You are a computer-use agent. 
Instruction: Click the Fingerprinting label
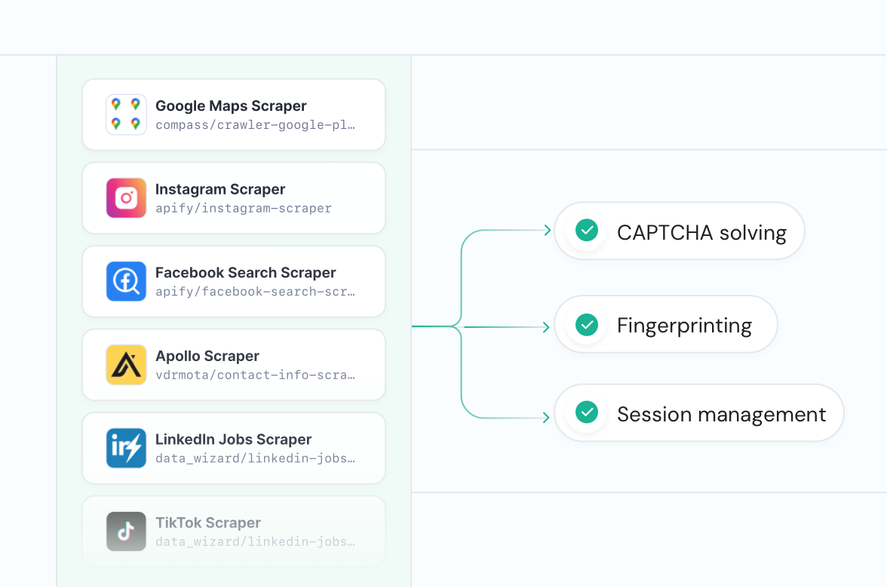tap(684, 326)
